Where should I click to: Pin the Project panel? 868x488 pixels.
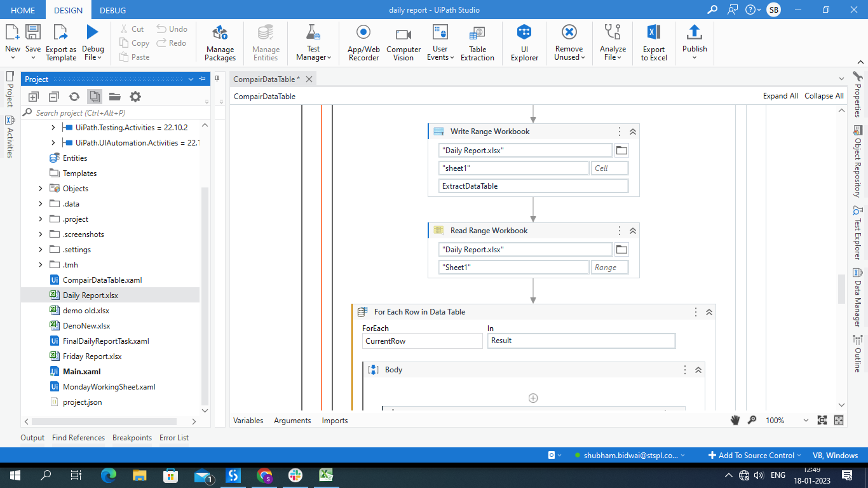[x=203, y=79]
